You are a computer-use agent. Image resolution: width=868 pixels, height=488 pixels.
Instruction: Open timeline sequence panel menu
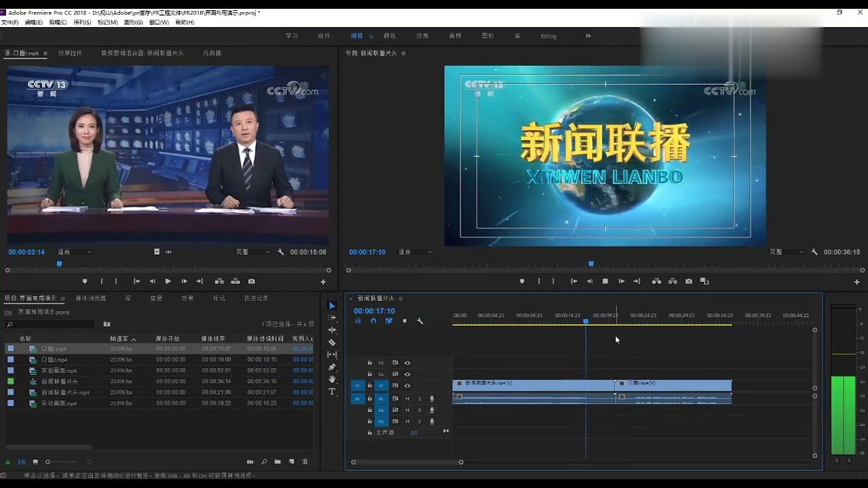point(401,298)
